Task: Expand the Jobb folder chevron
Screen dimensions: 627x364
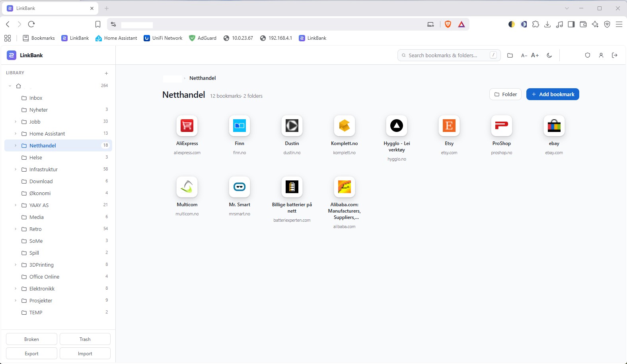Action: tap(16, 122)
